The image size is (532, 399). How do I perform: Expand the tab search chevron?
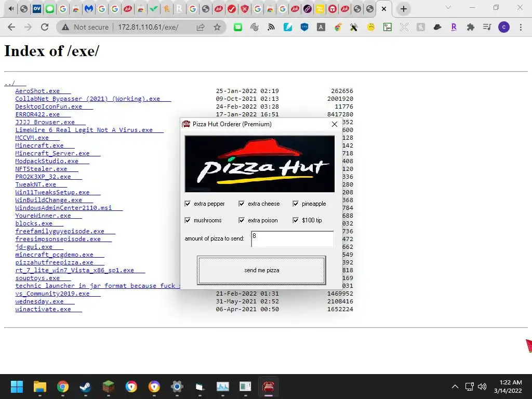(448, 7)
